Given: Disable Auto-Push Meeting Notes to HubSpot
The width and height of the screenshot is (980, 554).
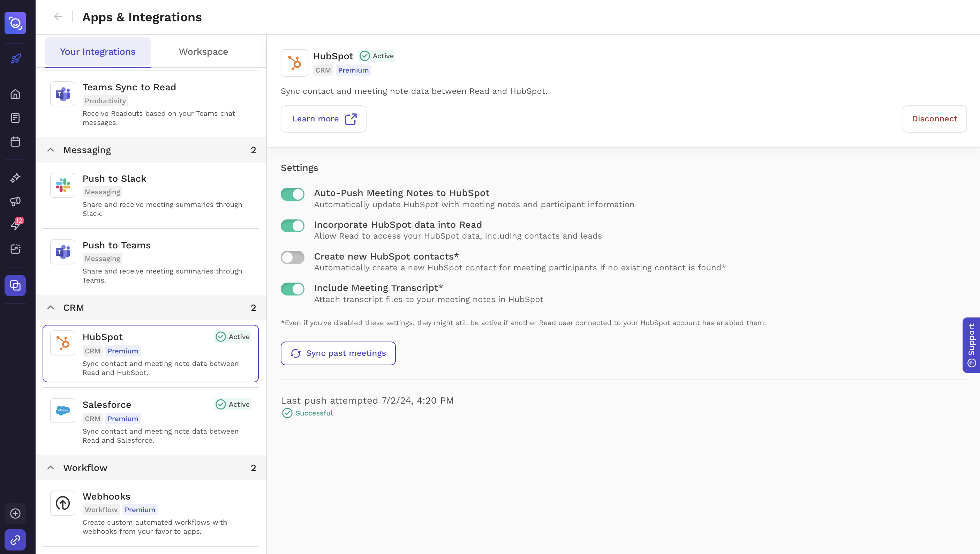Looking at the screenshot, I should click(293, 194).
